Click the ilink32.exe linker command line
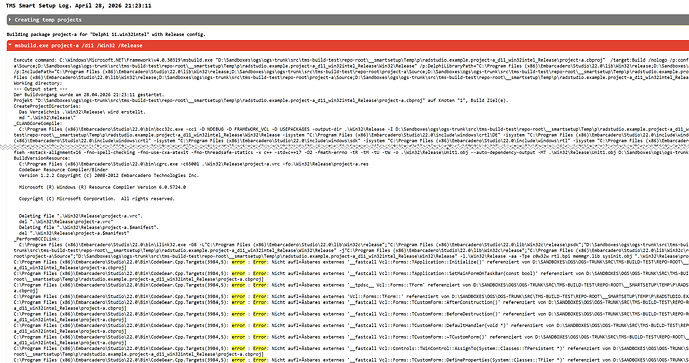689x363 pixels. tap(354, 244)
